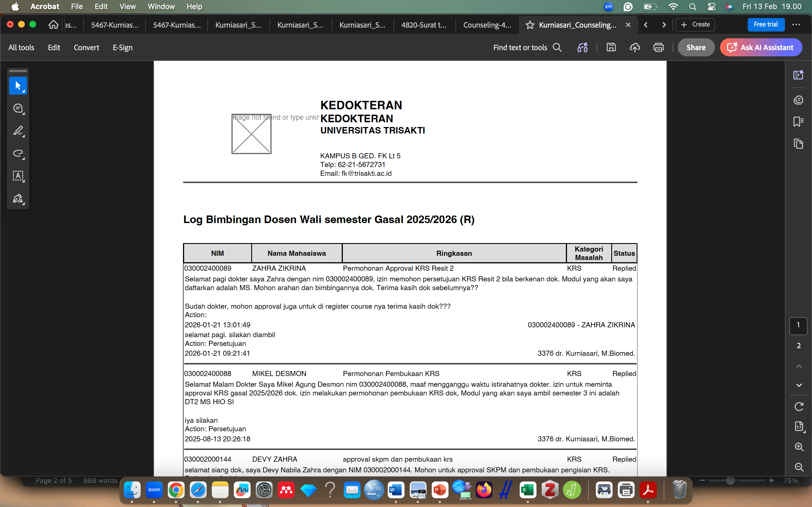The height and width of the screenshot is (507, 812).
Task: Start the Free trial button
Action: click(x=766, y=25)
